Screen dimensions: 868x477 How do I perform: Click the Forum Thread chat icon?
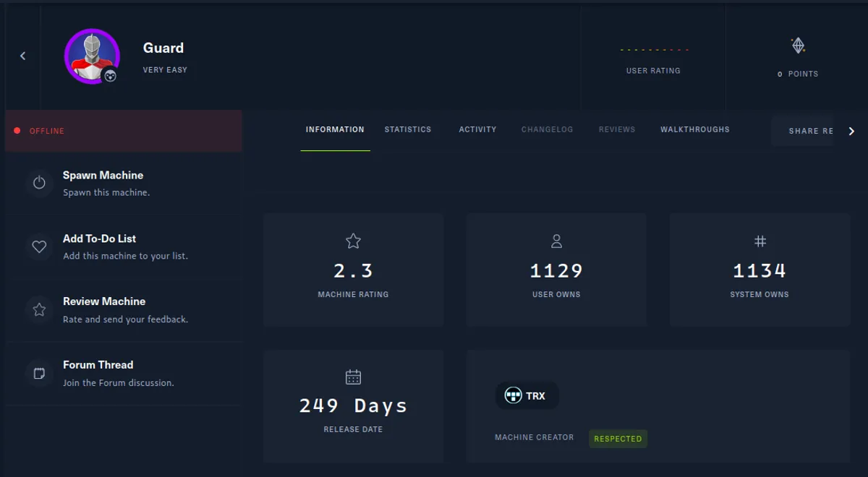click(x=39, y=373)
